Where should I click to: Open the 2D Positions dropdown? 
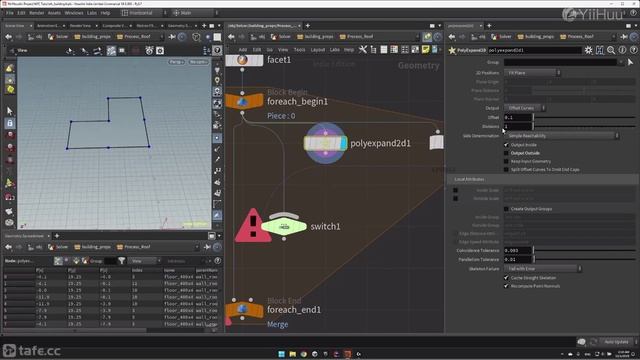point(532,73)
